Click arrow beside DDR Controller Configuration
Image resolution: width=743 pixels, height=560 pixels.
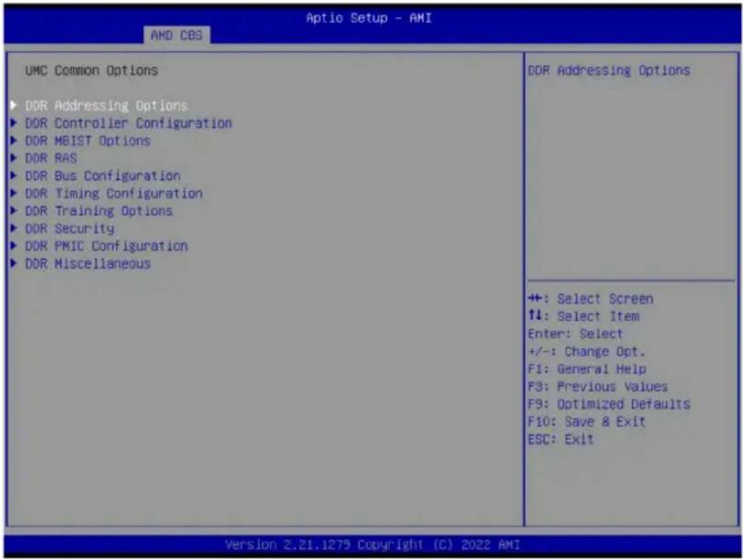(x=14, y=123)
